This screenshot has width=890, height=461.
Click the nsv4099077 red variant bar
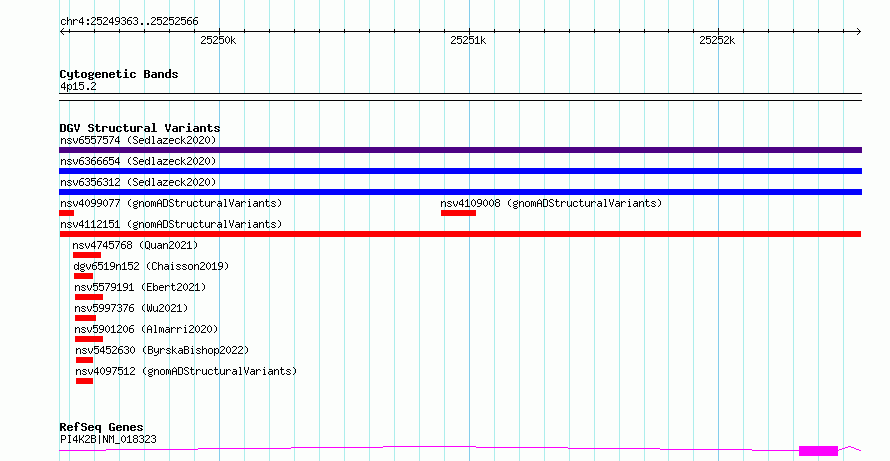point(66,213)
